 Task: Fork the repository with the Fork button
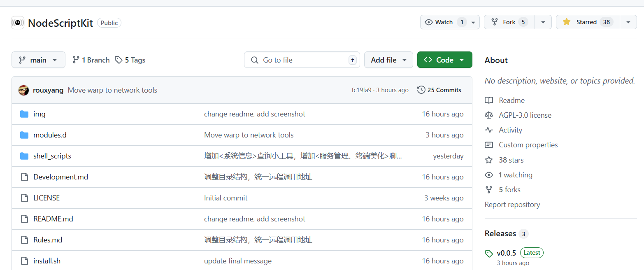click(x=509, y=22)
